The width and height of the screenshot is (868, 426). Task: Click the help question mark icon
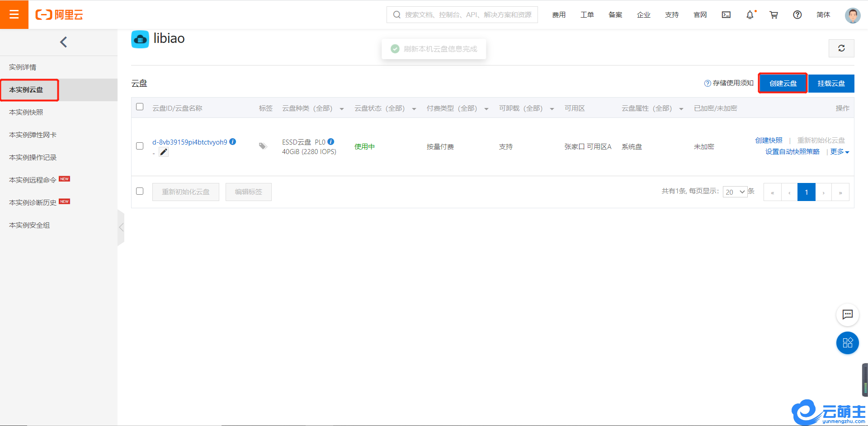(x=797, y=15)
